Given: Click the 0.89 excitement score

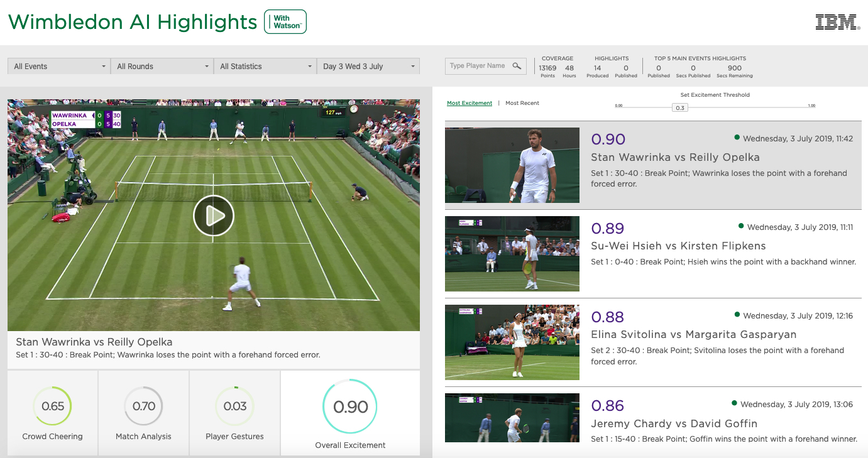Looking at the screenshot, I should [x=608, y=228].
